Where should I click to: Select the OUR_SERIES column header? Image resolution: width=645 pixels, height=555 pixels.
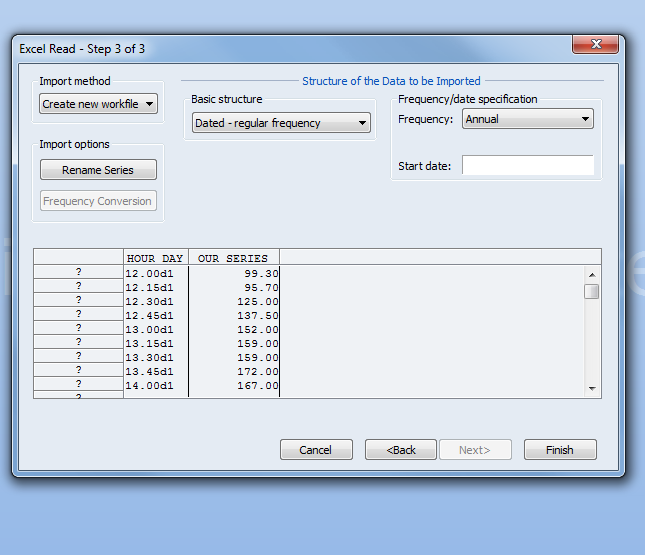[234, 258]
